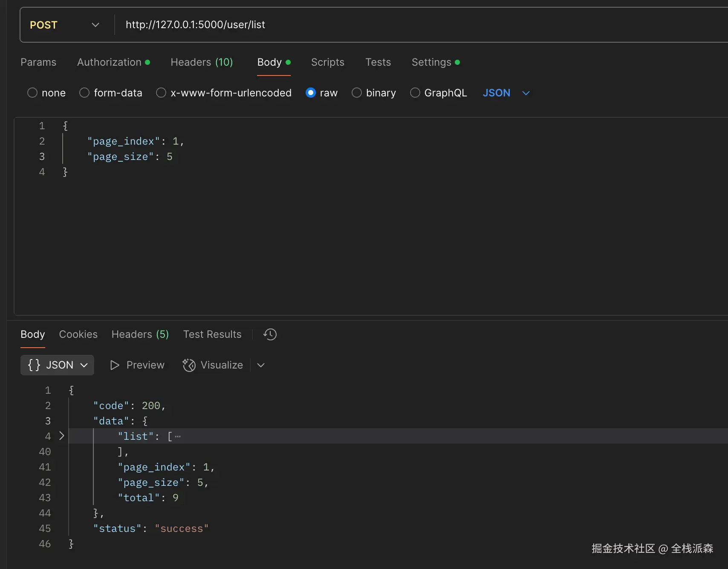
Task: Pick the x-www-form-urlencoded radio option
Action: coord(161,93)
